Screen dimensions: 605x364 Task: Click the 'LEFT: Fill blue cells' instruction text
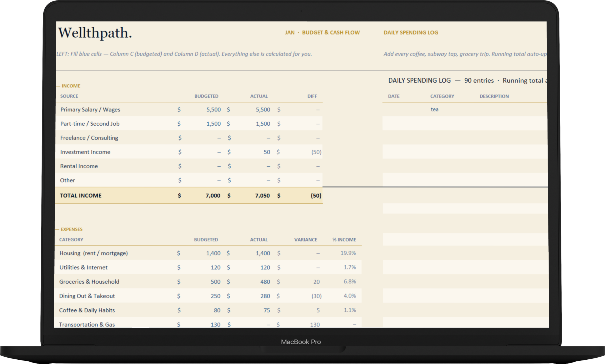pos(184,54)
